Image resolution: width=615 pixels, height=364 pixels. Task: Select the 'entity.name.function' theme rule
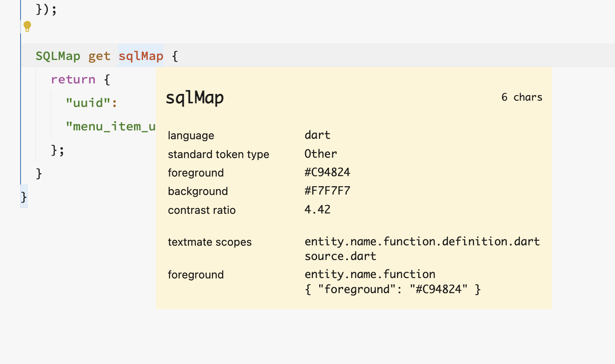(370, 274)
